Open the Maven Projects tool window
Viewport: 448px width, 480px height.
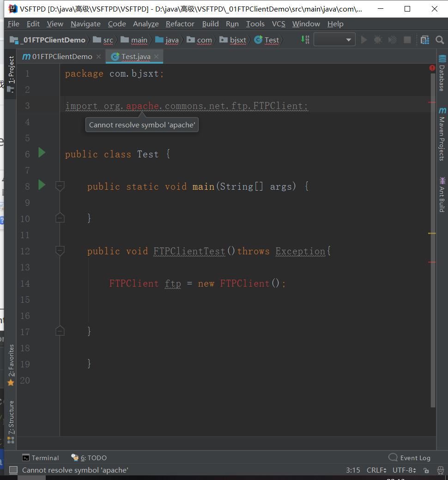tap(442, 134)
